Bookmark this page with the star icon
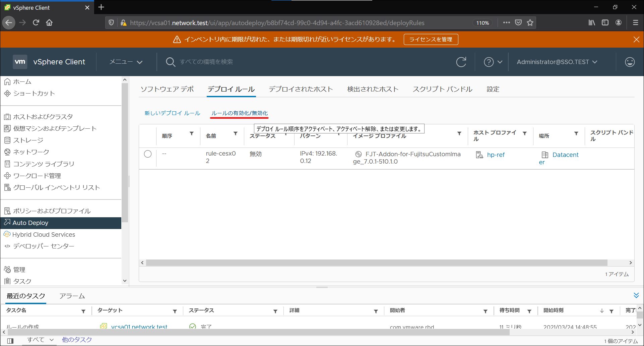Image resolution: width=644 pixels, height=346 pixels. click(x=530, y=23)
